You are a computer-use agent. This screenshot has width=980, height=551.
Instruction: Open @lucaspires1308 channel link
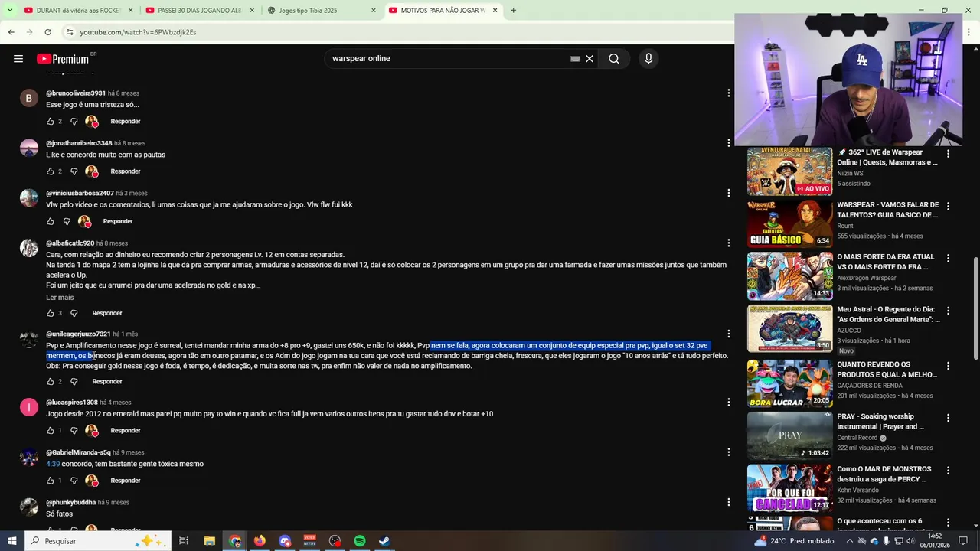click(72, 403)
